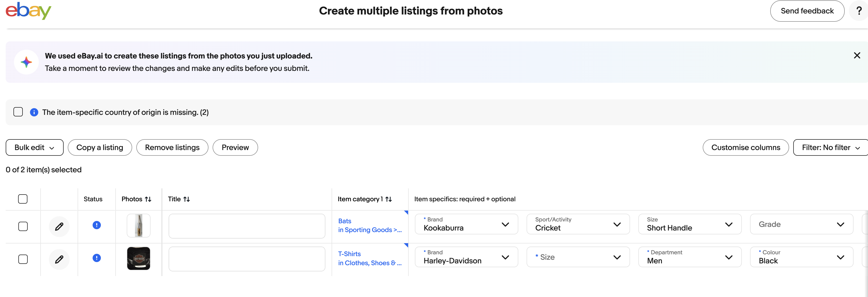Screen dimensions: 868x297
Task: Click the Status column header
Action: [93, 199]
